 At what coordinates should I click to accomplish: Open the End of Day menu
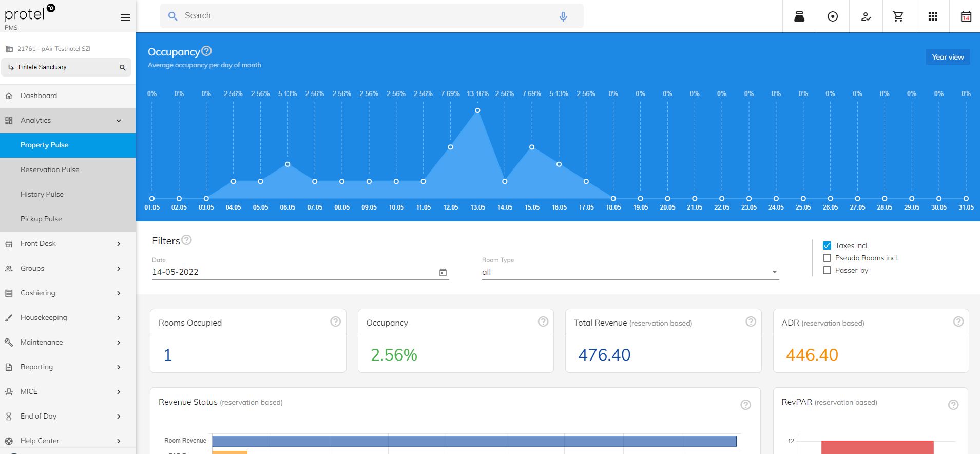(68, 417)
